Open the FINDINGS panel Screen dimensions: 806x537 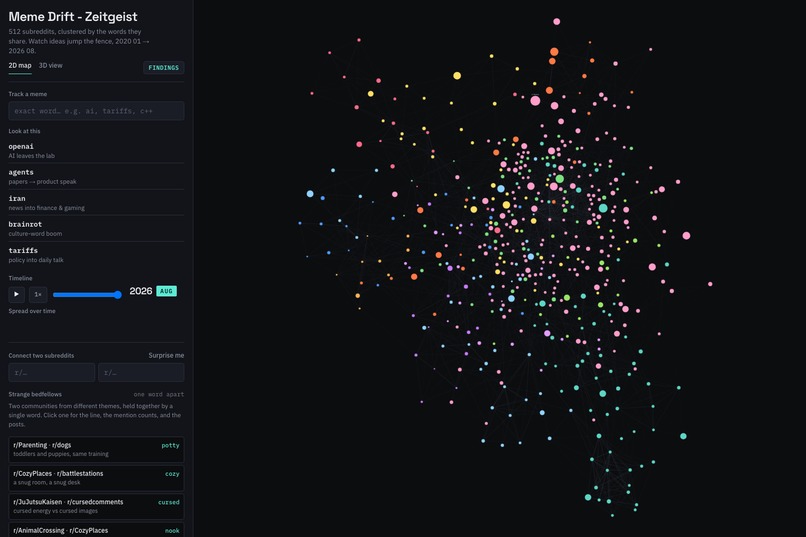(163, 67)
